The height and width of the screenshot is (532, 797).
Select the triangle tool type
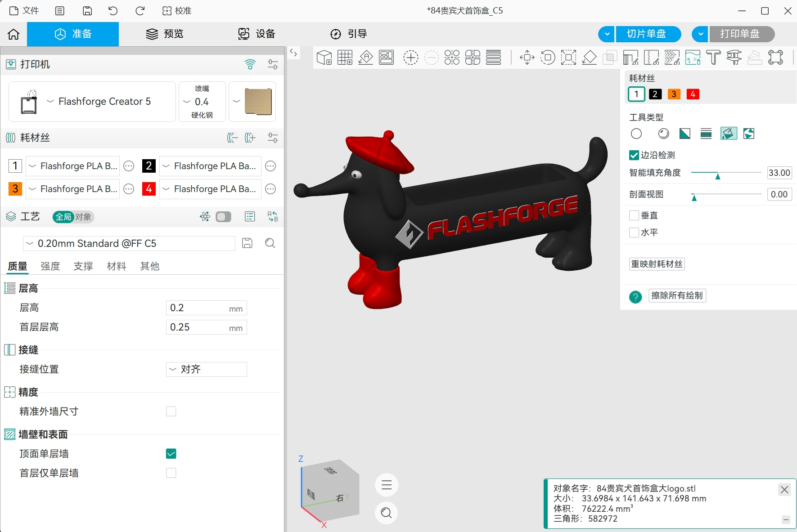pos(685,134)
